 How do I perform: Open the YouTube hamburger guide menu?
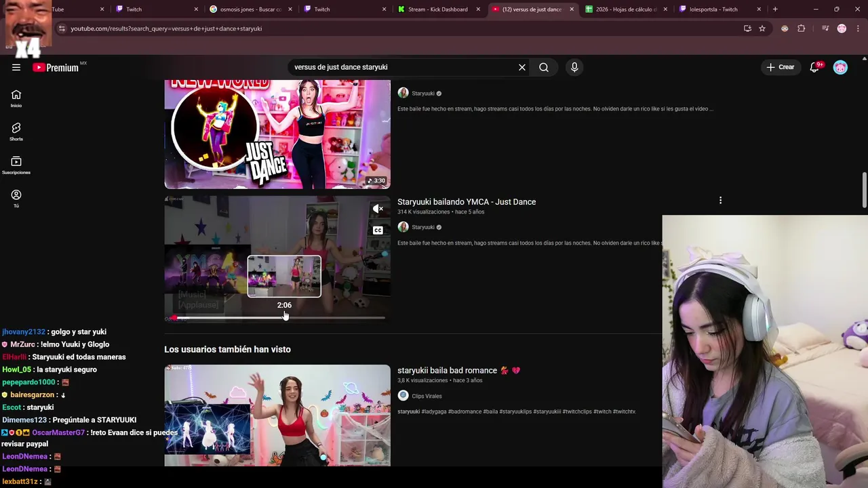tap(16, 67)
